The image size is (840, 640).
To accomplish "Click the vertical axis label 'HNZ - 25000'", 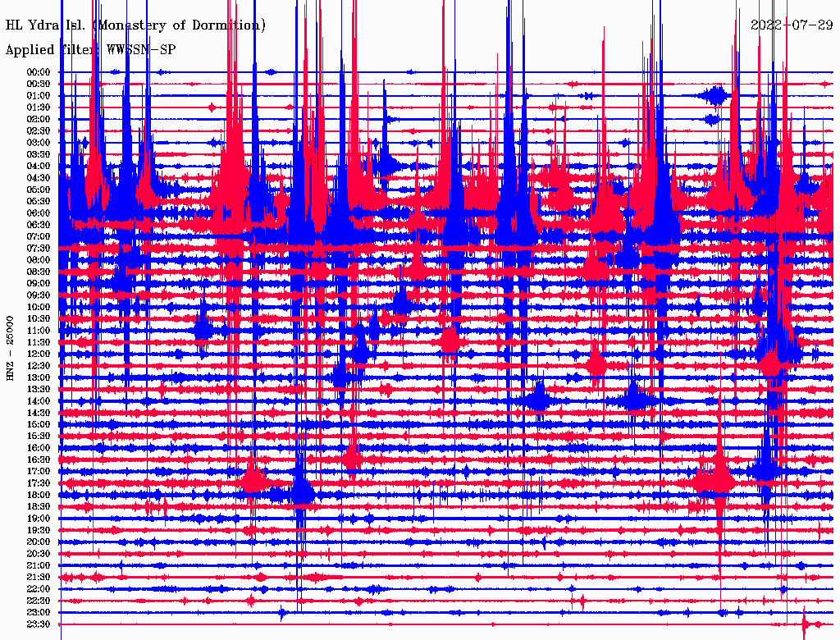I will click(10, 349).
